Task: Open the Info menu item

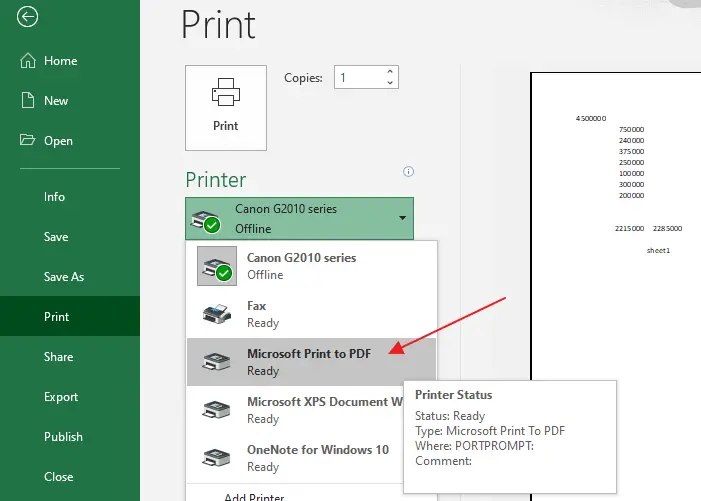Action: click(55, 197)
